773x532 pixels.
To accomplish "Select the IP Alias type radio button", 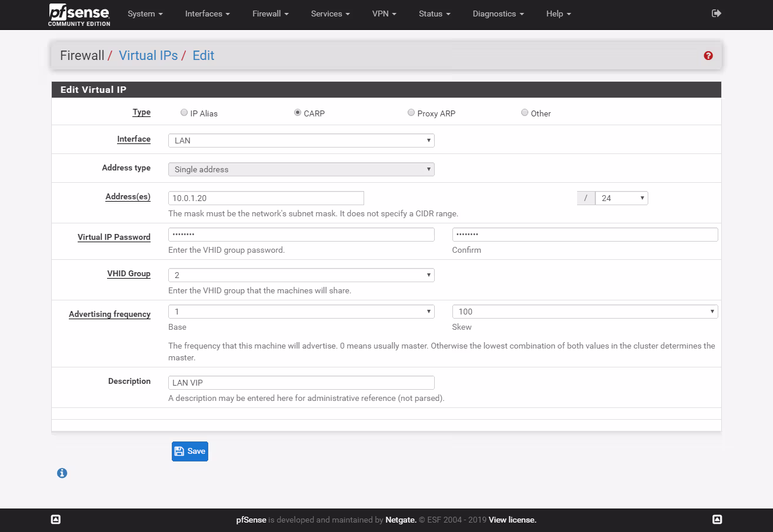I will point(184,113).
